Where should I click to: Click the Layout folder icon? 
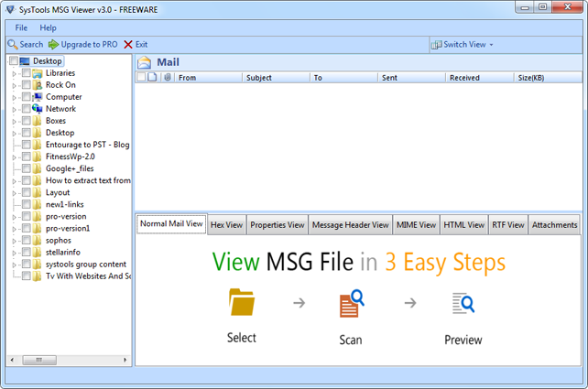(38, 192)
